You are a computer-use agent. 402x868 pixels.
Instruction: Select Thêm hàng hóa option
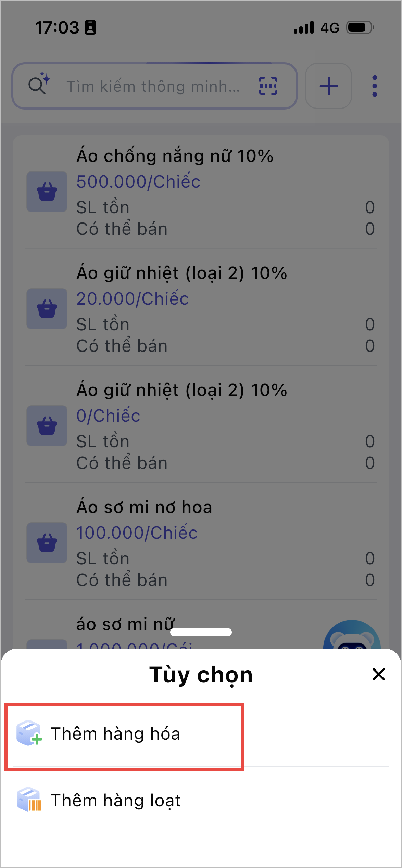tap(115, 734)
